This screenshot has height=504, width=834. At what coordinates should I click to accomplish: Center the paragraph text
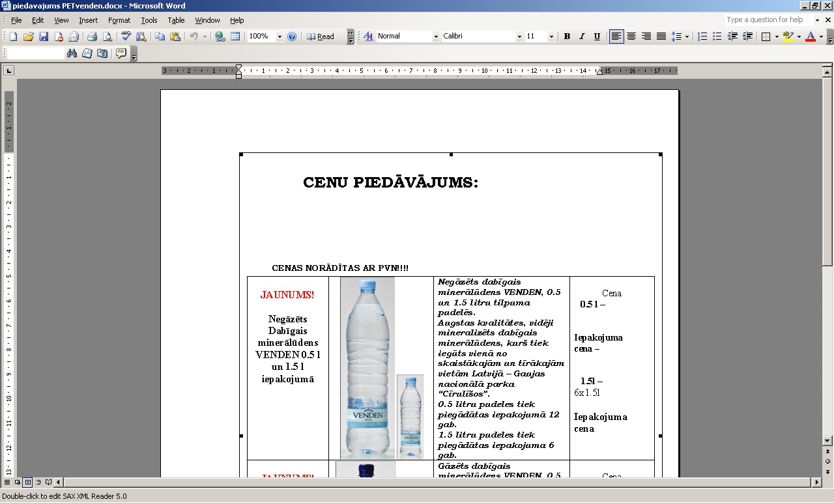point(631,36)
